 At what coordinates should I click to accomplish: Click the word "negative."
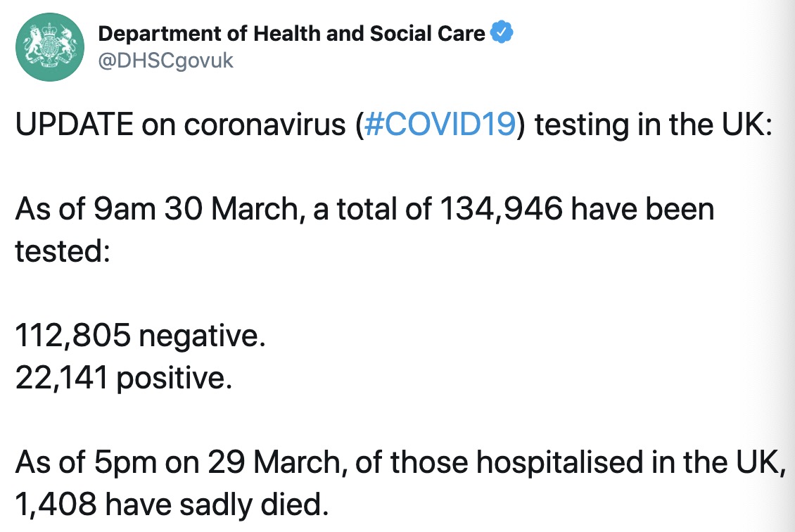coord(203,336)
